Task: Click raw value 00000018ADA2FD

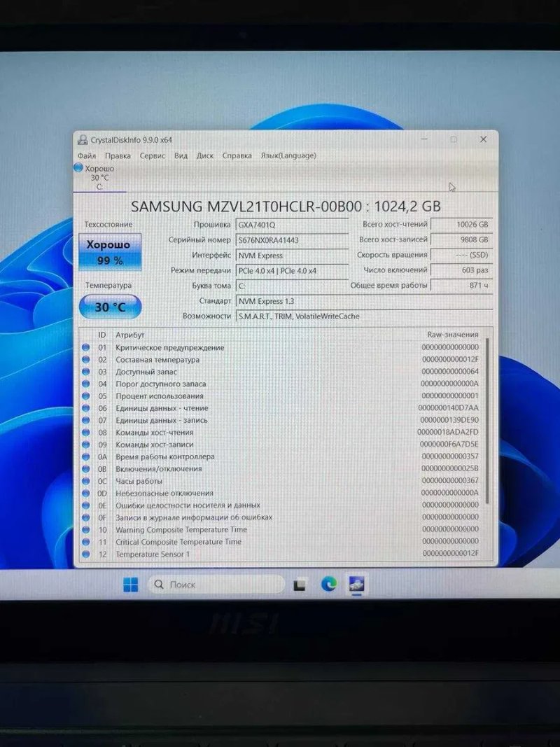Action: click(447, 432)
